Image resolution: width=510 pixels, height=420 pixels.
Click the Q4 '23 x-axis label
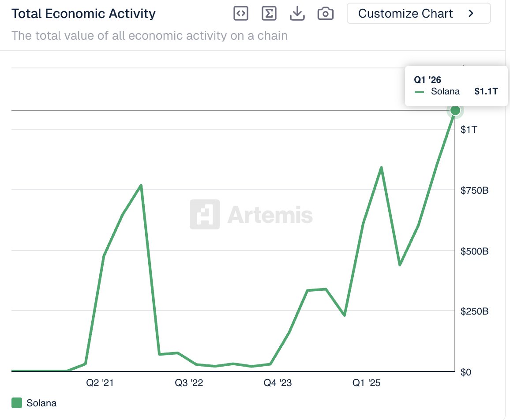(x=277, y=383)
